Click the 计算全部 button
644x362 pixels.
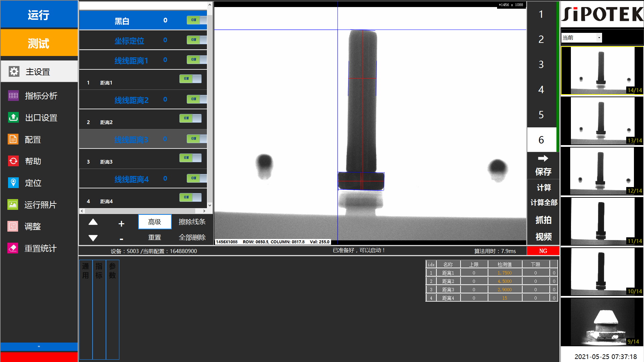543,202
